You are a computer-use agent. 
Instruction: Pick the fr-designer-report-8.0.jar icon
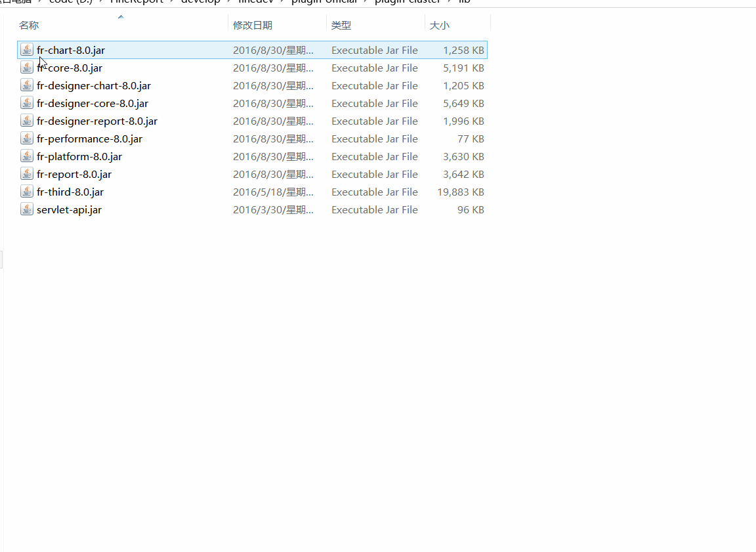pyautogui.click(x=27, y=121)
